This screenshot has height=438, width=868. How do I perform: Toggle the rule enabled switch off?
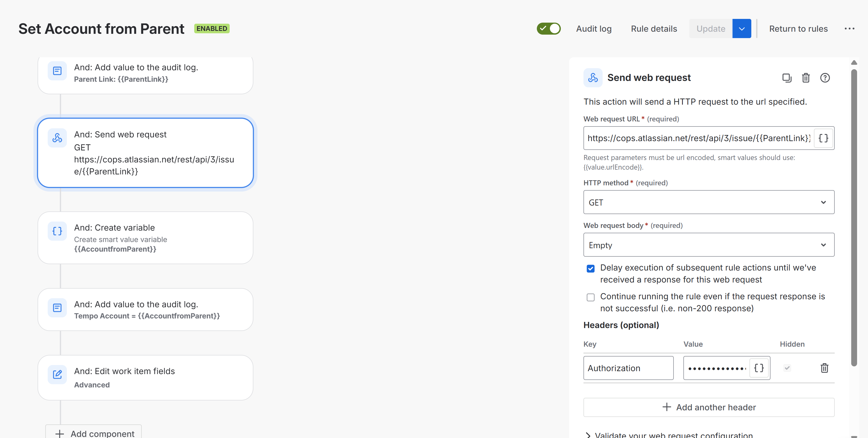(549, 28)
